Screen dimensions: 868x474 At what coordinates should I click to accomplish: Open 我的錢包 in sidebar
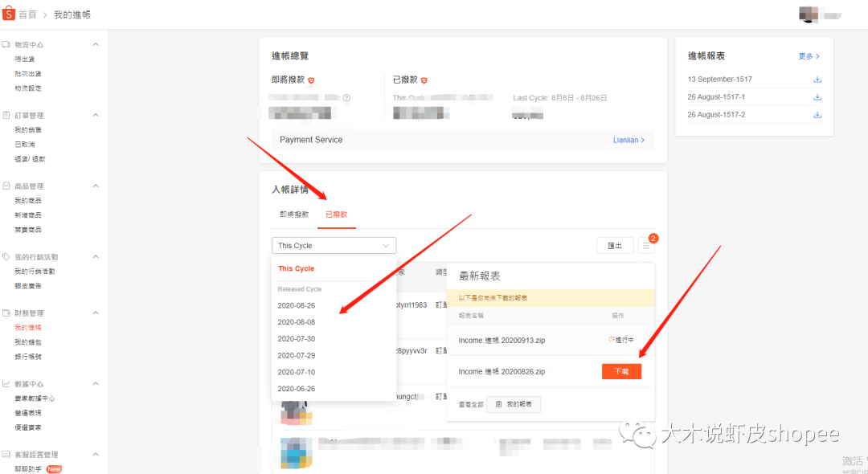click(28, 342)
